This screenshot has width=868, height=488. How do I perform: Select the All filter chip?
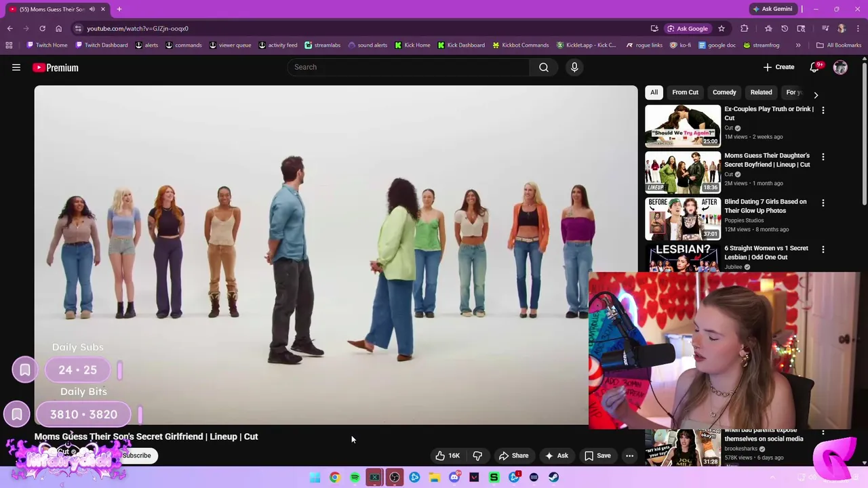point(654,92)
